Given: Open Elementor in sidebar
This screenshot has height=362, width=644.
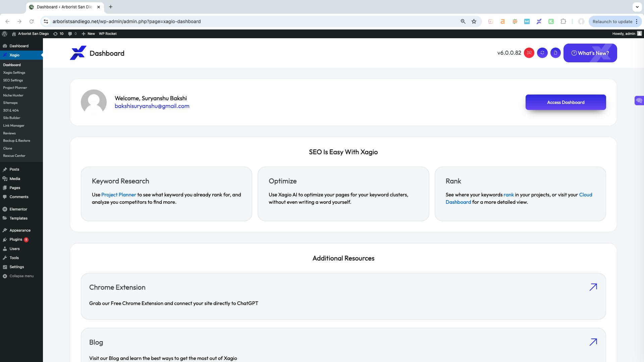Looking at the screenshot, I should point(18,209).
